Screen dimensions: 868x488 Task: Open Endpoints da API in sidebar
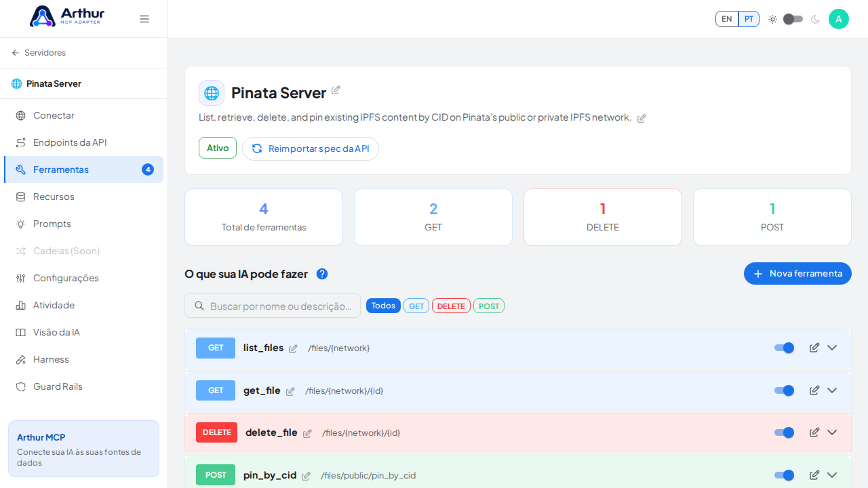(84, 142)
